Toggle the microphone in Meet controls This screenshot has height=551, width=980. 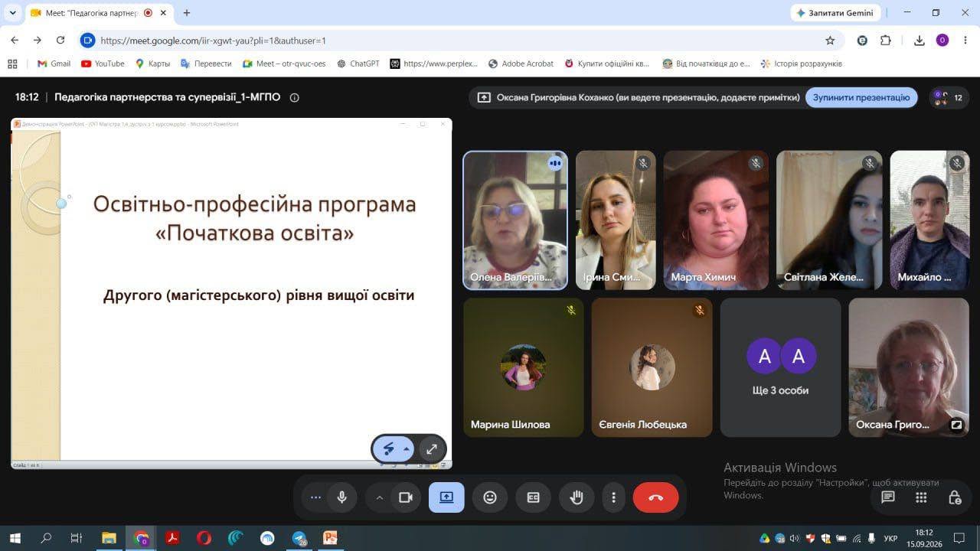click(x=341, y=497)
